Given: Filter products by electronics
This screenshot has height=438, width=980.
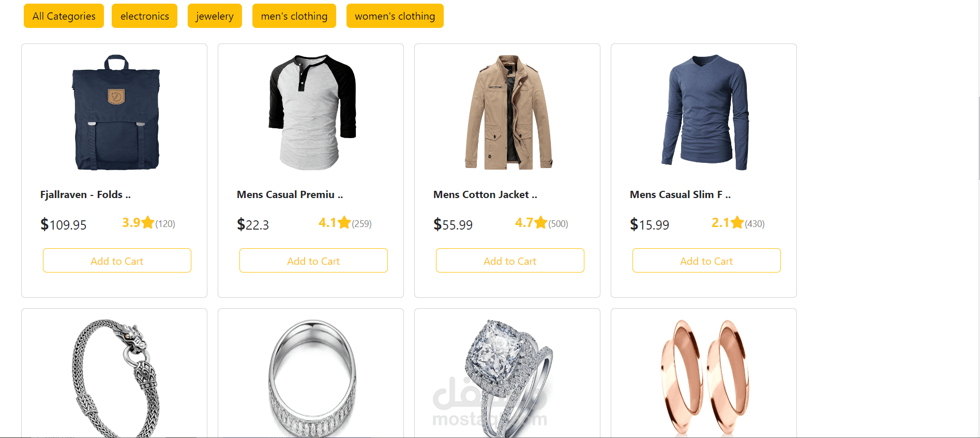Looking at the screenshot, I should pos(144,16).
